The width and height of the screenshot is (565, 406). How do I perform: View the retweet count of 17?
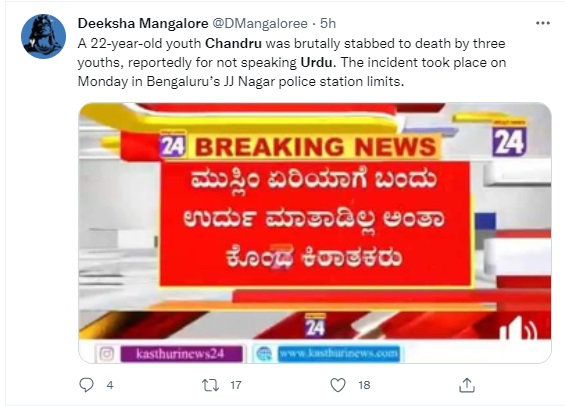point(236,385)
